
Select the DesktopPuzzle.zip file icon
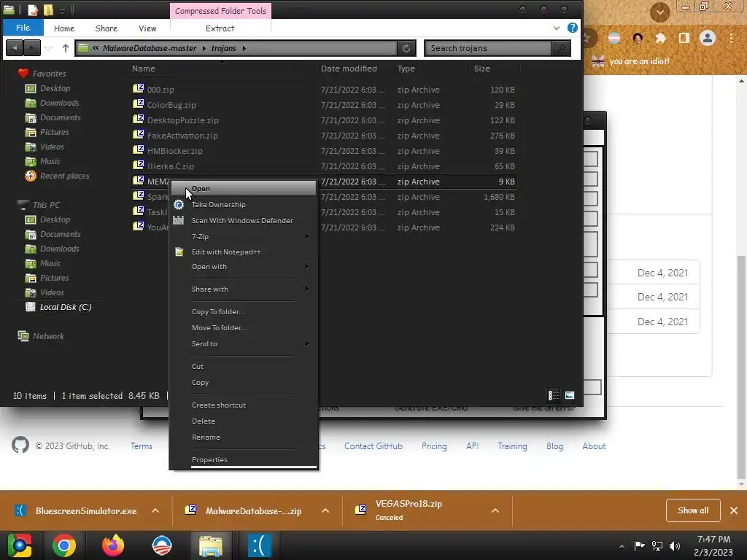138,119
